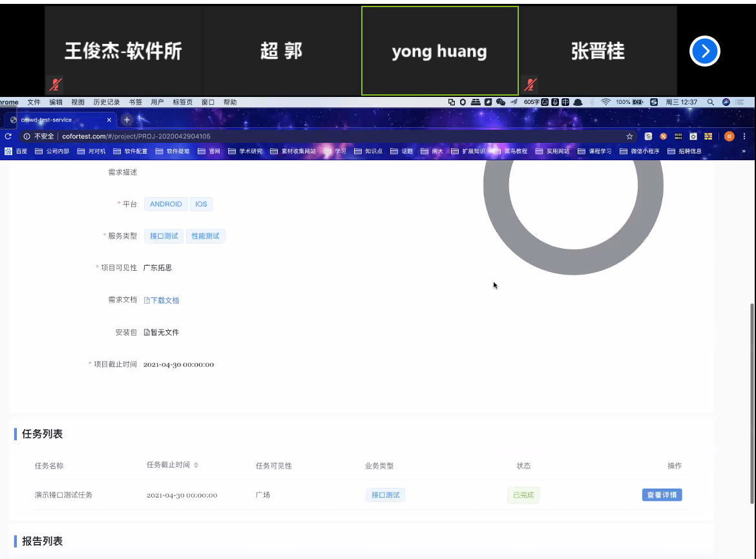This screenshot has width=756, height=559.
Task: Sort by 任务截止时间 column
Action: 196,465
